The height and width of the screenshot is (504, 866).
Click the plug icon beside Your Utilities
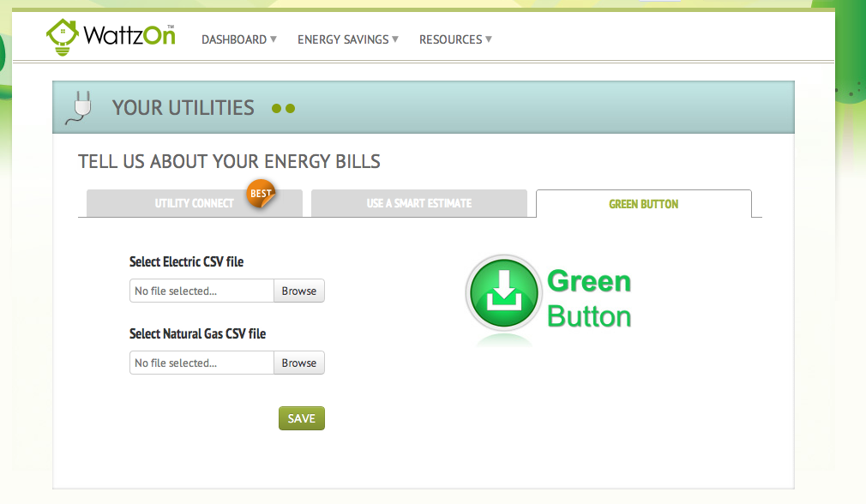click(80, 108)
